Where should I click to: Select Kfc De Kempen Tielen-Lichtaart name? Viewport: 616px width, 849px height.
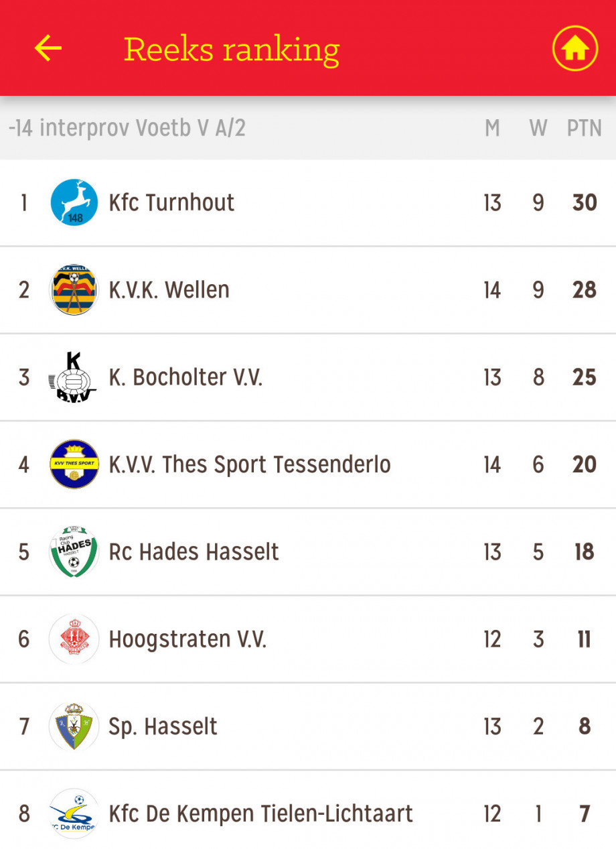(x=260, y=813)
